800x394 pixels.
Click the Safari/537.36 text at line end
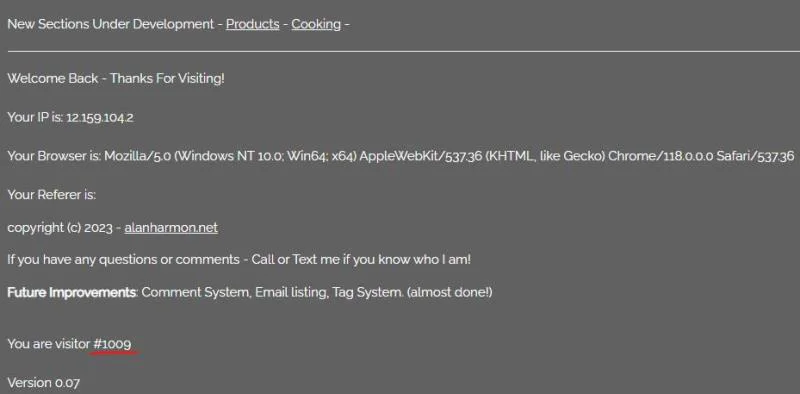tap(755, 156)
